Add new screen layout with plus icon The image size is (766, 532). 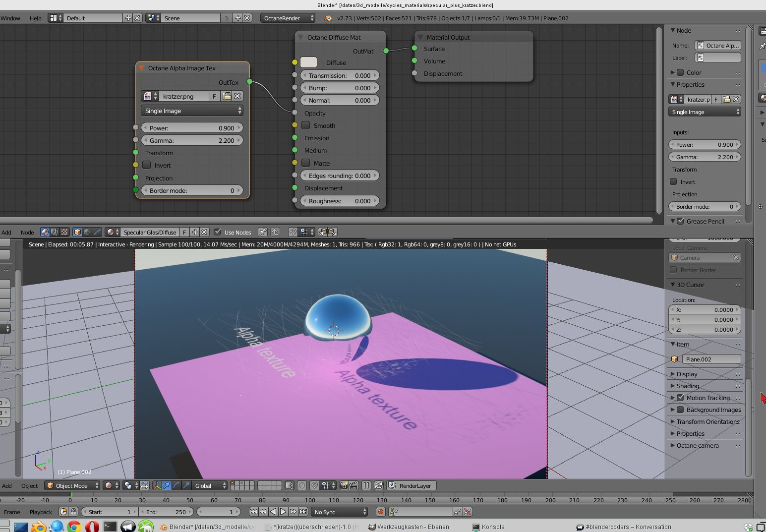point(128,18)
